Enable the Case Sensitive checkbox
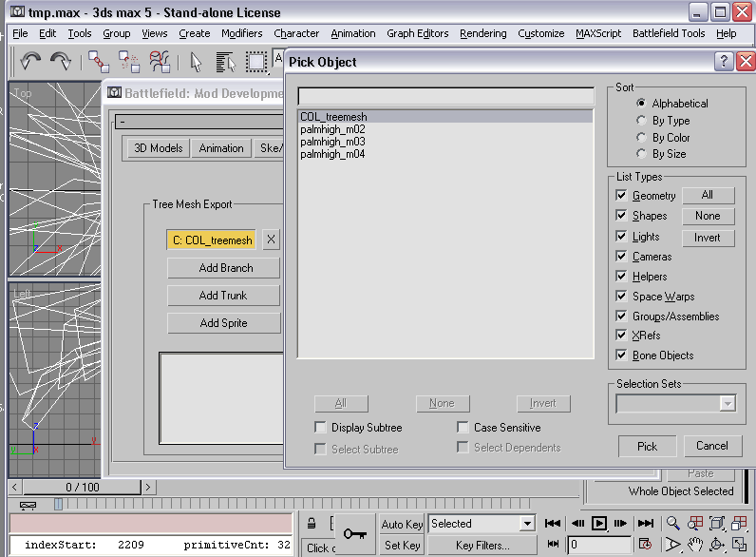 [463, 427]
